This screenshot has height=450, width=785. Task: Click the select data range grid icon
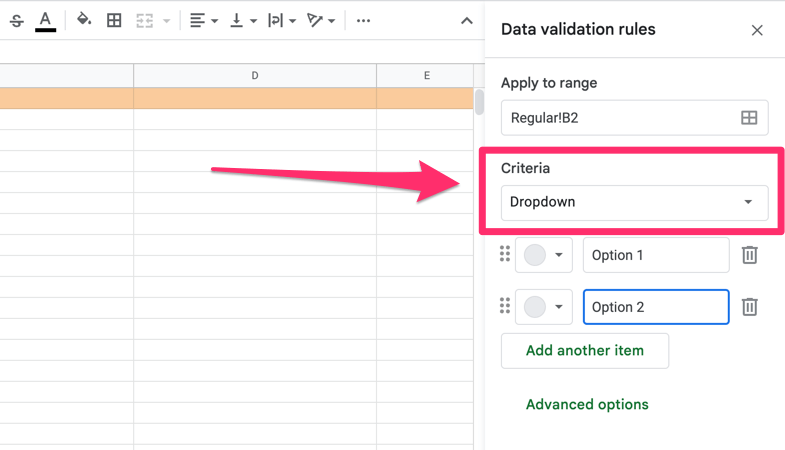[x=749, y=118]
